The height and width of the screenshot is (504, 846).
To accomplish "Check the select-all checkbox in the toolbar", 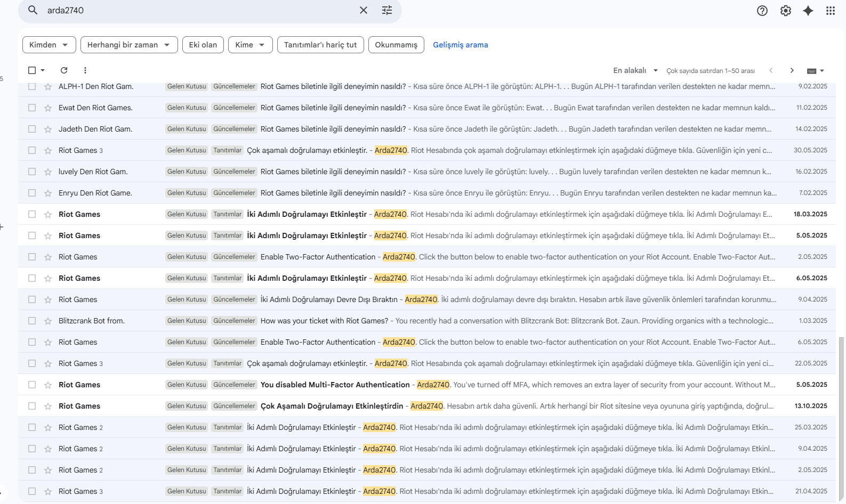I will [x=32, y=70].
